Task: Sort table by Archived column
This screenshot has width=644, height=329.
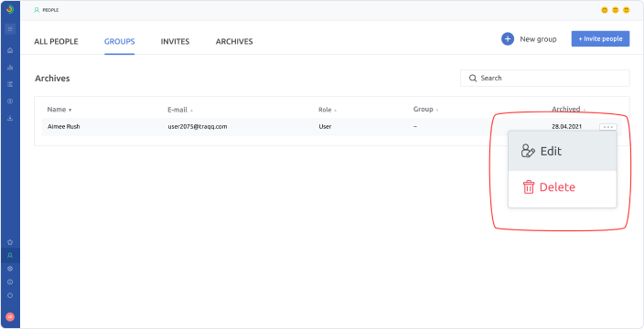Action: (x=568, y=109)
